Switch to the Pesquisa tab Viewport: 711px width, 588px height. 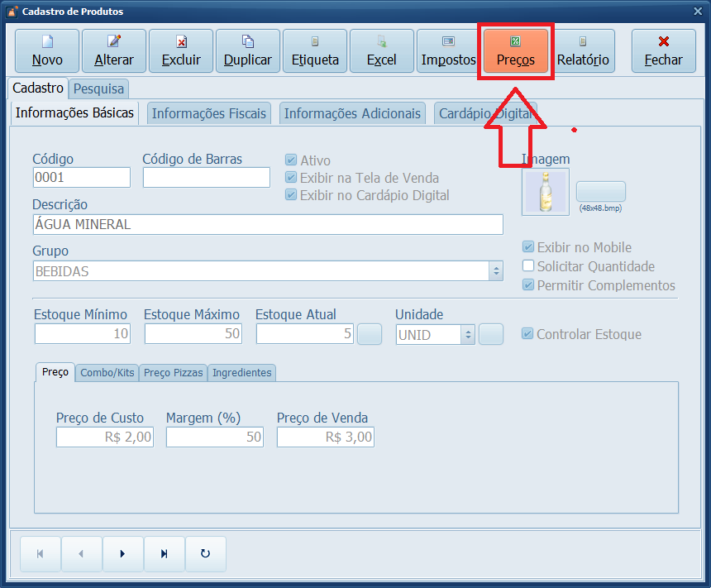pos(98,88)
